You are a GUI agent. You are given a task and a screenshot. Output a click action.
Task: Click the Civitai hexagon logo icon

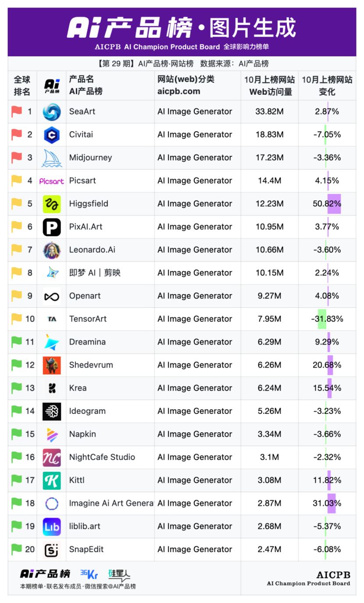pos(52,135)
